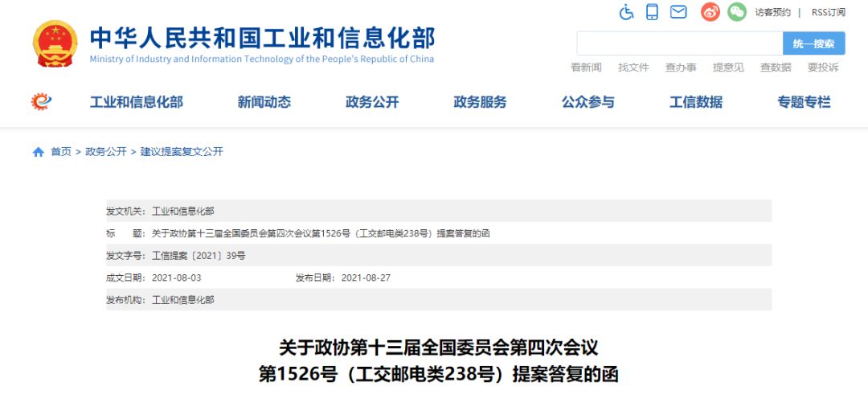This screenshot has height=403, width=868.
Task: Click heading line 第1526号（工交邮电类238号）提案答复的函
Action: [439, 374]
